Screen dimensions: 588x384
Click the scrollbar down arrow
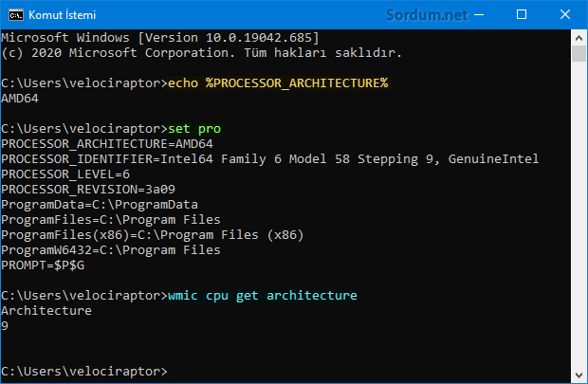(579, 375)
